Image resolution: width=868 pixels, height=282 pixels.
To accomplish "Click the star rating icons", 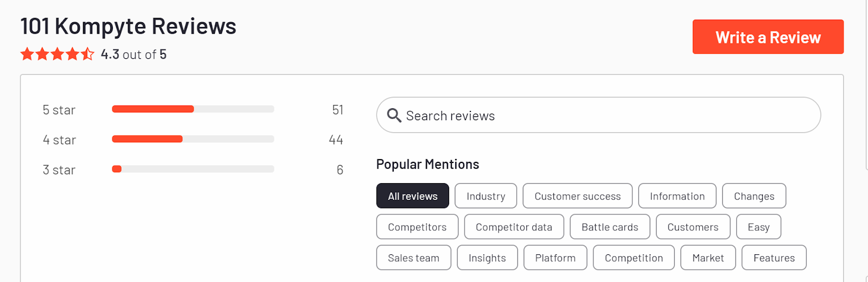I will point(57,54).
